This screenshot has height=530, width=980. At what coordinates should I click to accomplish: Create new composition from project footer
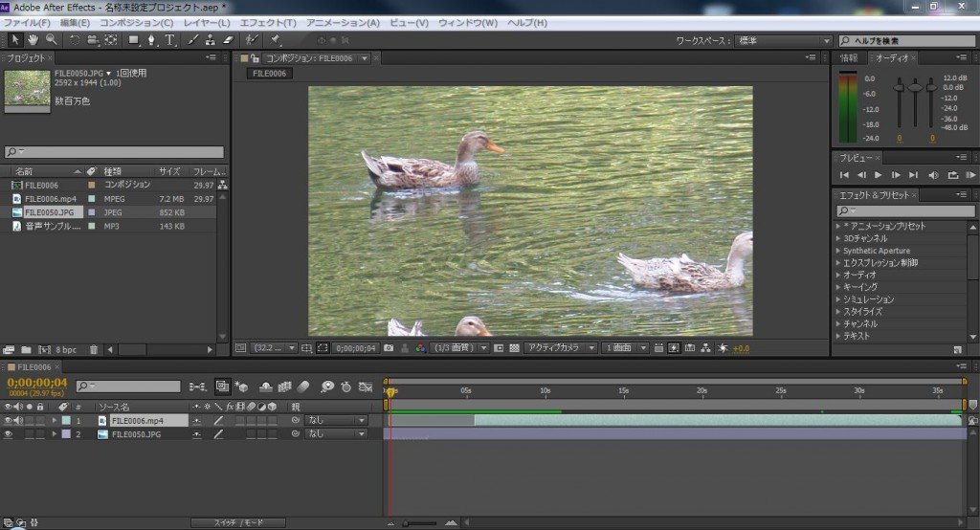[44, 350]
